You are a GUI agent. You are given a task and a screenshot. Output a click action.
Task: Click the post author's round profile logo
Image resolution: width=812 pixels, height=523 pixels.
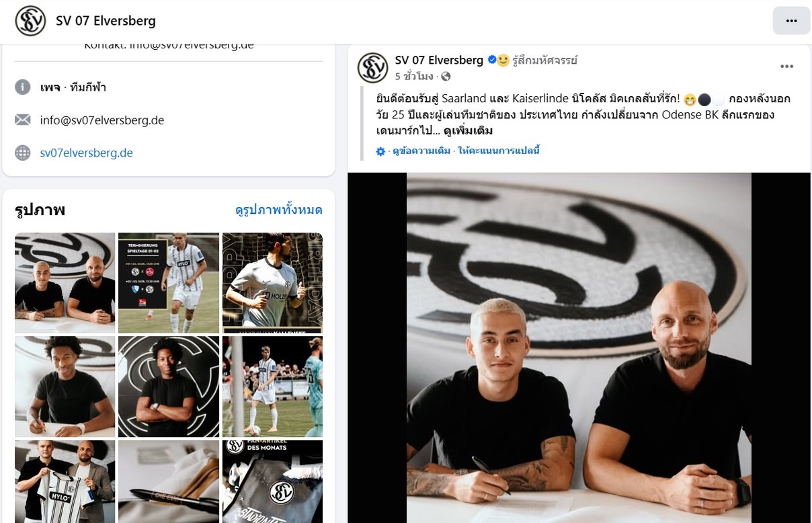click(373, 68)
